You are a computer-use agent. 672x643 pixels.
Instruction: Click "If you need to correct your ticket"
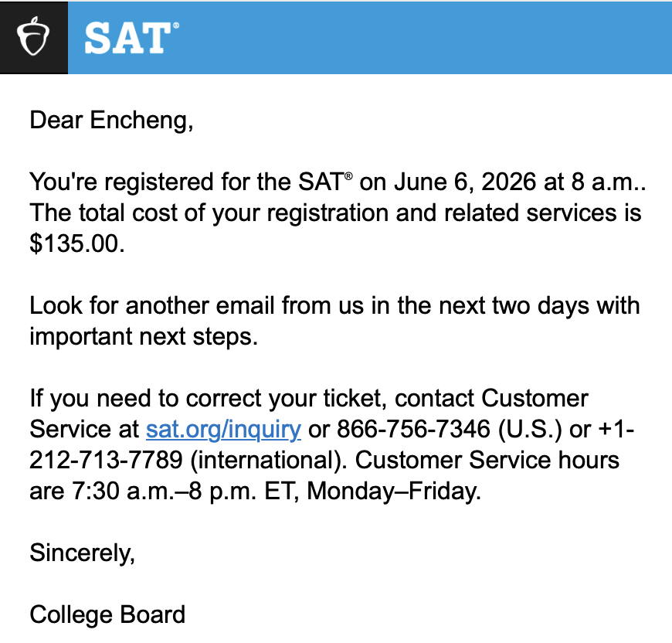pos(209,399)
